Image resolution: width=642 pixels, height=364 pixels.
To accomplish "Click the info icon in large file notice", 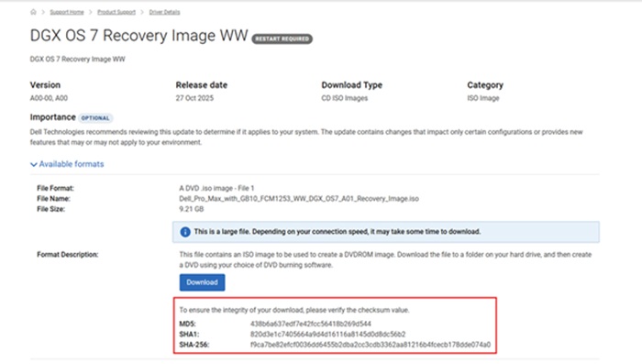I will point(185,232).
